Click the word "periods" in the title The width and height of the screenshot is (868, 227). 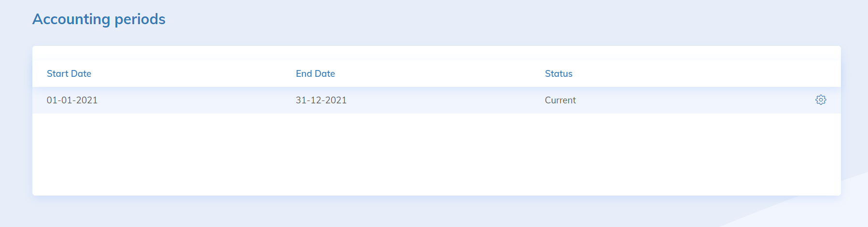(x=140, y=19)
